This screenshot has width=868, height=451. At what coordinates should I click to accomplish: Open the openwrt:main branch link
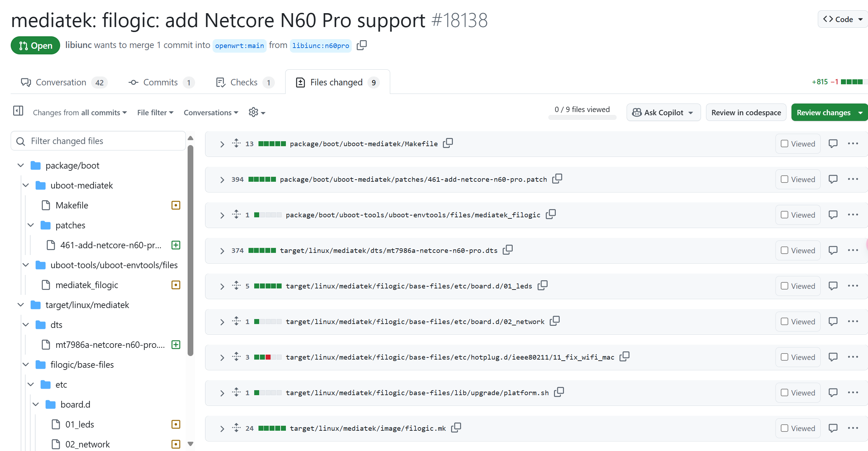(239, 46)
